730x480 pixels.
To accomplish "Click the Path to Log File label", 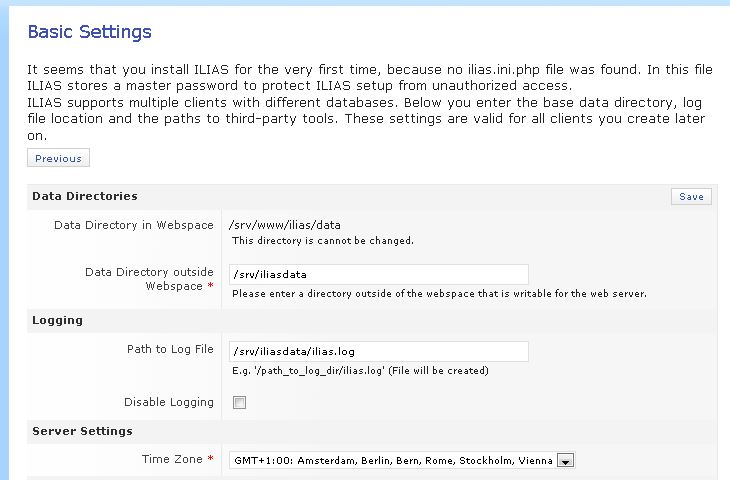I will click(x=169, y=349).
